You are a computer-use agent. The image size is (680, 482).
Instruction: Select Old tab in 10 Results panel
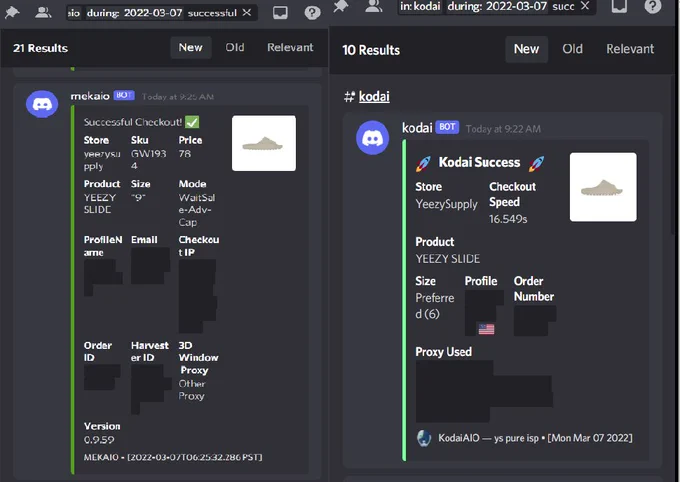point(572,49)
